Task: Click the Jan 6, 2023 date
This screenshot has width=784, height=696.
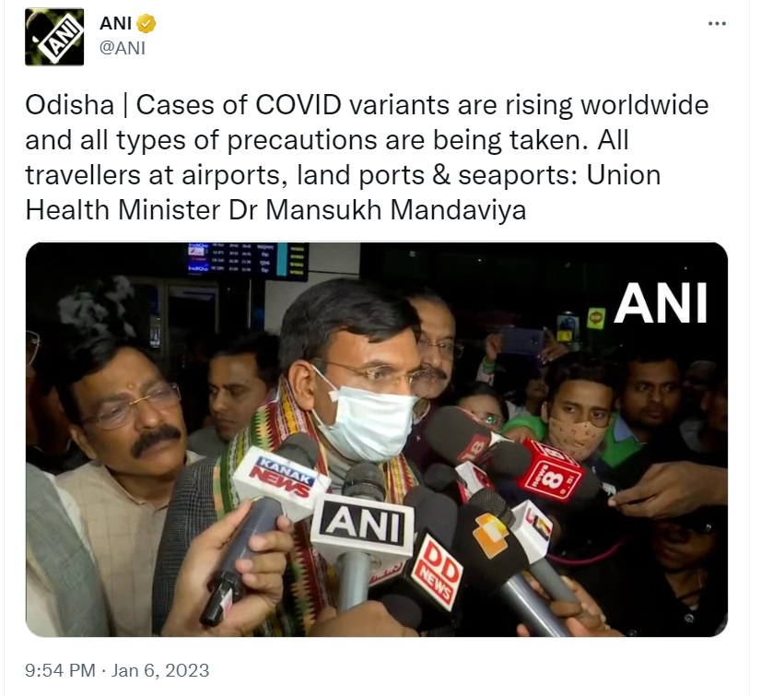Action: point(160,670)
